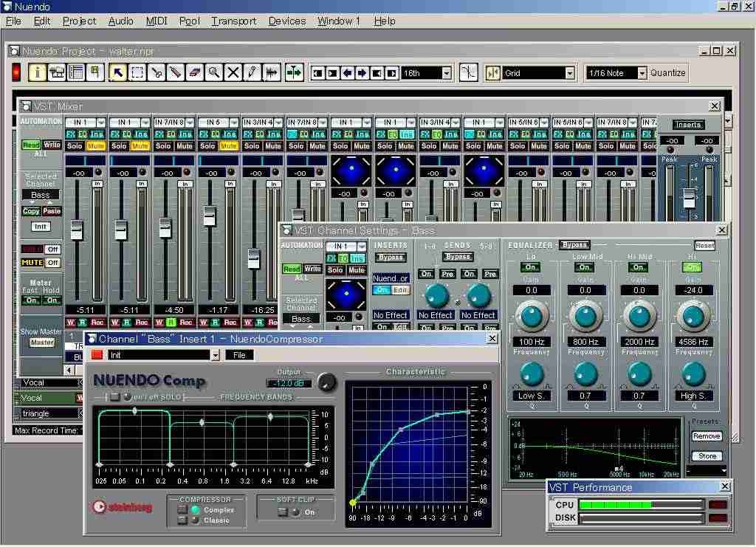Select the X-shaped mute tool
756x547 pixels.
pos(233,73)
